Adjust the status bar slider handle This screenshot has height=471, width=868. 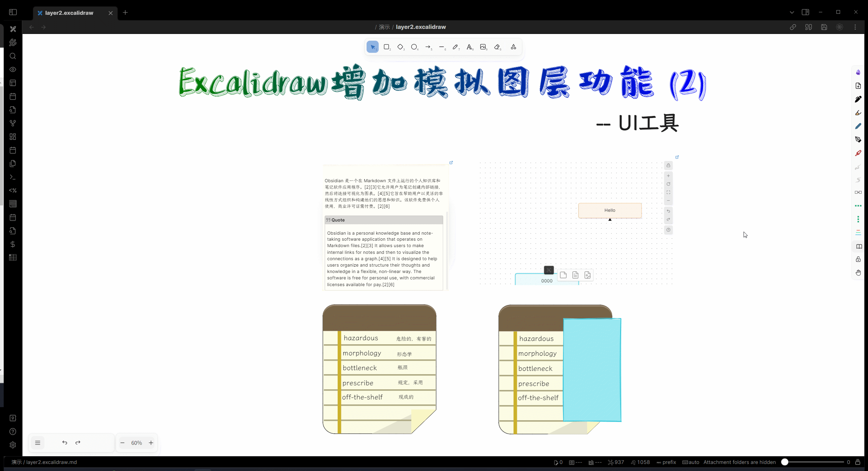tap(785, 462)
